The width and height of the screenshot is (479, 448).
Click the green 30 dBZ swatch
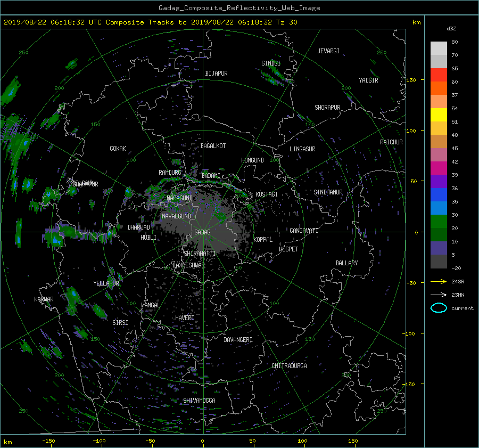439,222
